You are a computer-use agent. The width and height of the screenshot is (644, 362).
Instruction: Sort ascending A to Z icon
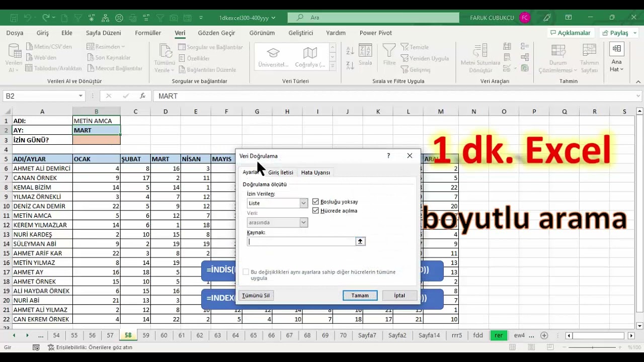click(x=350, y=50)
